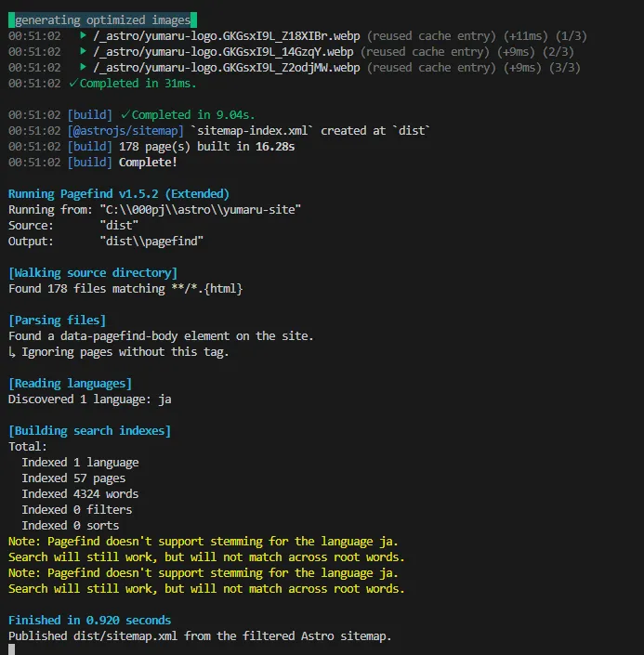Click the 'Total:' line

(28, 447)
